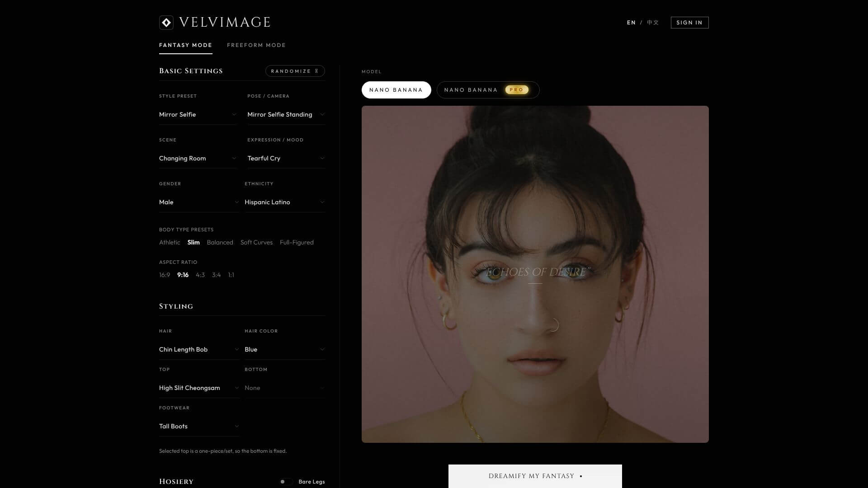Click the PRO badge on Nano Banana
Viewport: 868px width, 488px height.
(516, 90)
